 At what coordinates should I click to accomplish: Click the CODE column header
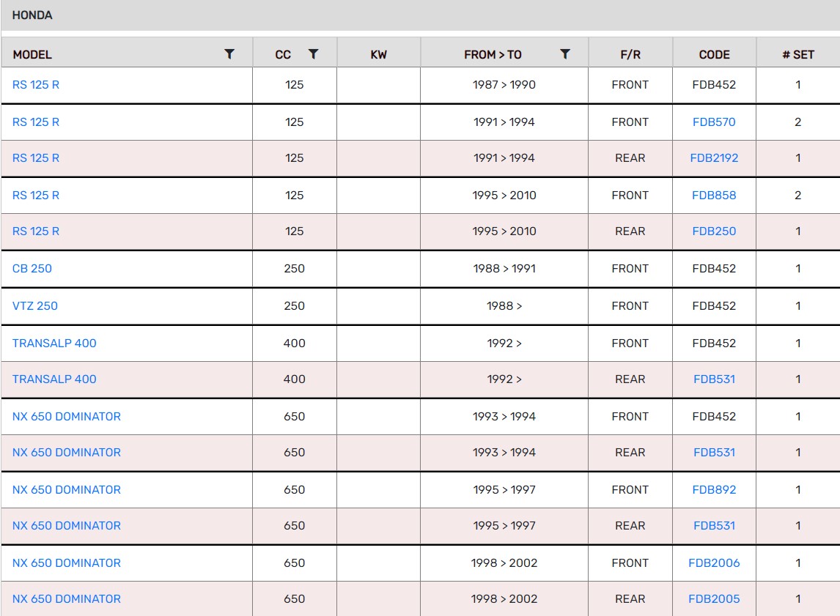(x=714, y=55)
